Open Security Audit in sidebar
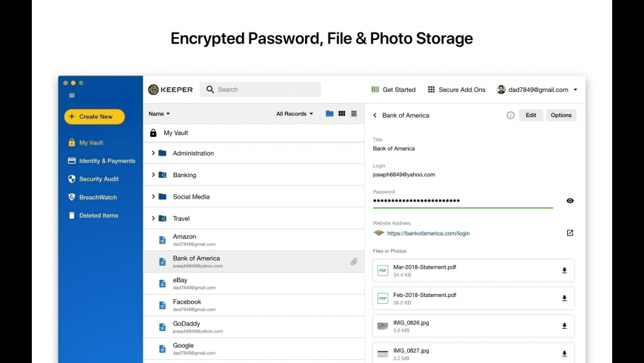Image resolution: width=644 pixels, height=363 pixels. pyautogui.click(x=98, y=179)
